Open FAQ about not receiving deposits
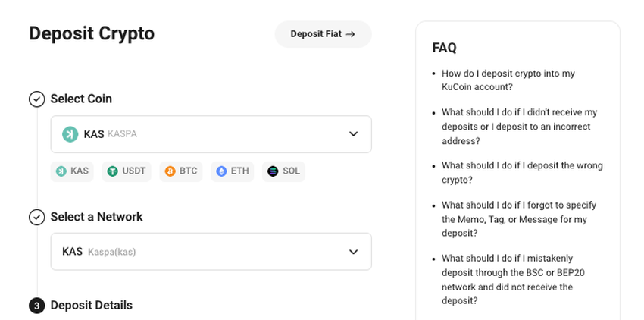 point(519,126)
